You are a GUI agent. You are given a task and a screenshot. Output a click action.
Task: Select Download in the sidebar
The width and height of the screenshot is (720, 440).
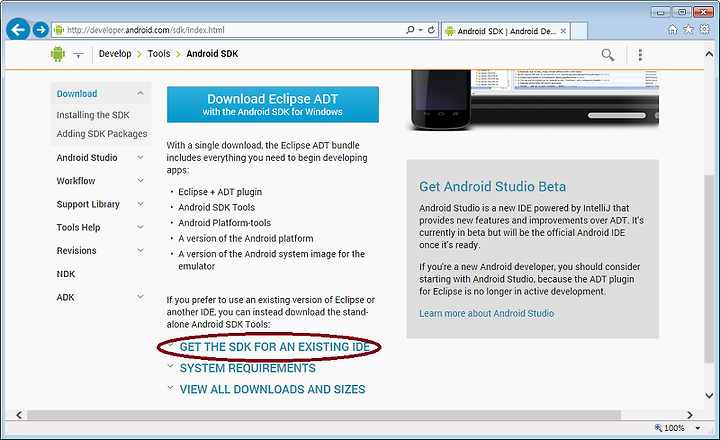click(x=77, y=94)
